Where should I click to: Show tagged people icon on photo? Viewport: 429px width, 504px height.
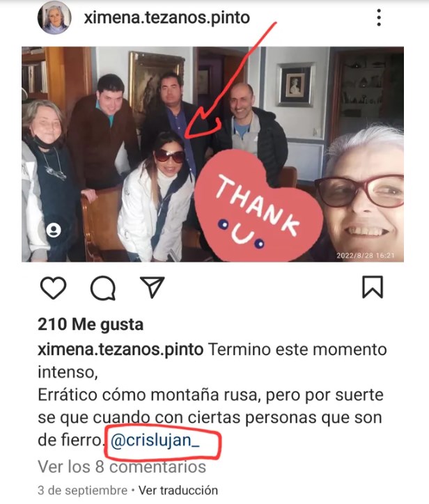coord(54,230)
